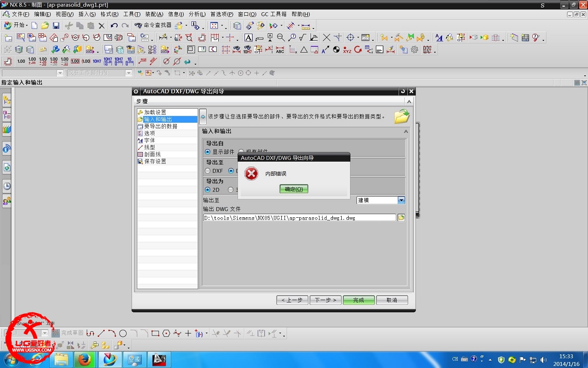588x368 pixels.
Task: Click the Open folder icon in toolbar
Action: (x=45, y=26)
